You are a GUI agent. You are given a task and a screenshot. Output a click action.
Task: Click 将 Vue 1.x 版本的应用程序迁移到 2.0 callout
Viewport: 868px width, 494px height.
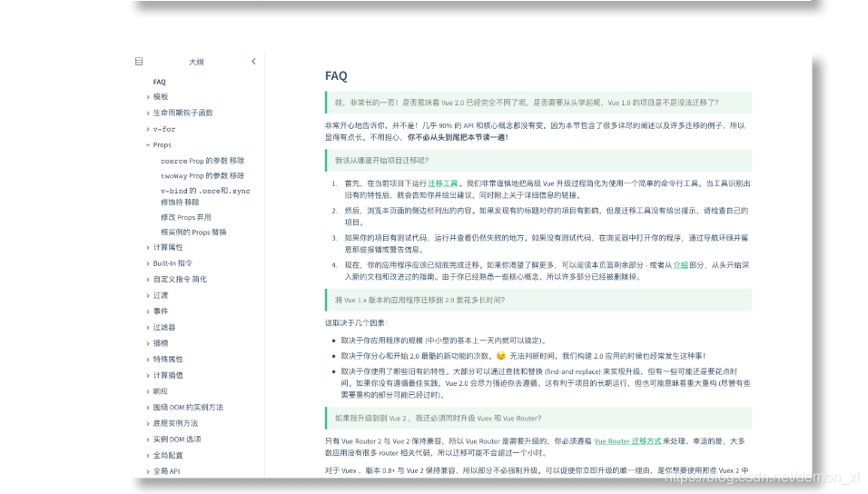(x=538, y=301)
